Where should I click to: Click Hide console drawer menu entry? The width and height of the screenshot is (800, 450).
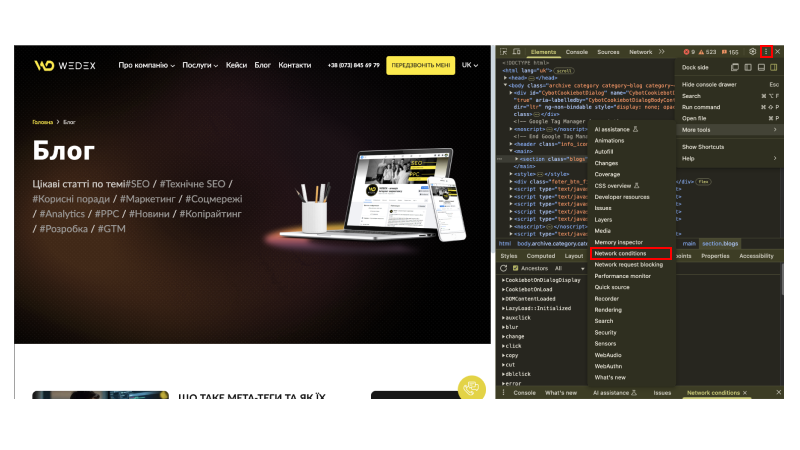(730, 85)
